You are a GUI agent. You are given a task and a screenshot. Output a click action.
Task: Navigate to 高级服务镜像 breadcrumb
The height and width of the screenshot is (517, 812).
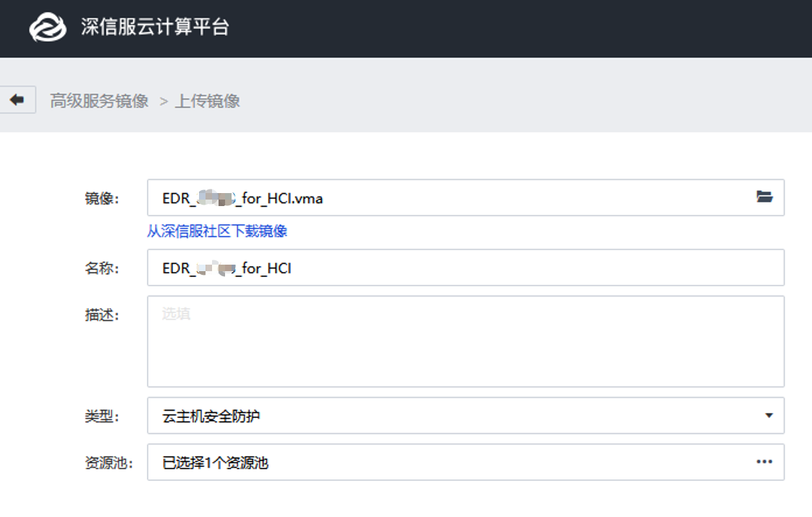pyautogui.click(x=99, y=101)
